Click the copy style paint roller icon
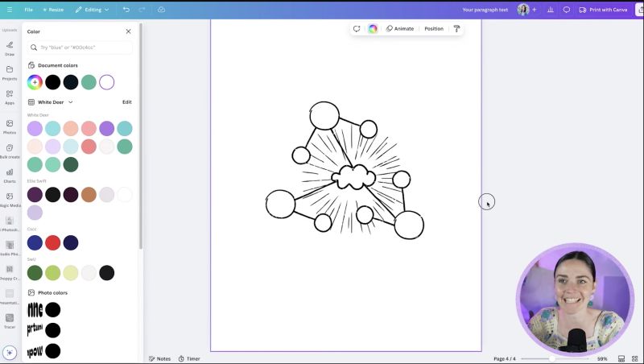This screenshot has width=644, height=364. coord(456,29)
